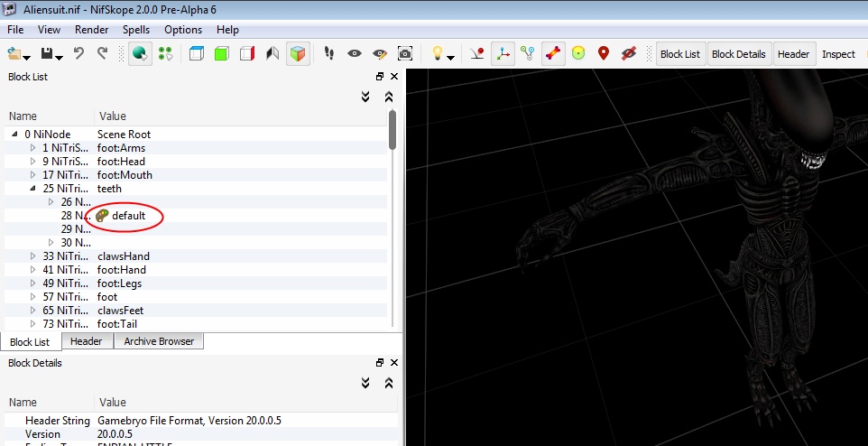
Task: Toggle the Show Axes icon
Action: 503,54
